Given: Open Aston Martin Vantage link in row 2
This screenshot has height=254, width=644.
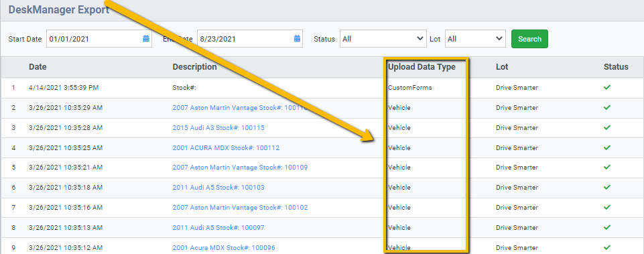Looking at the screenshot, I should (240, 108).
